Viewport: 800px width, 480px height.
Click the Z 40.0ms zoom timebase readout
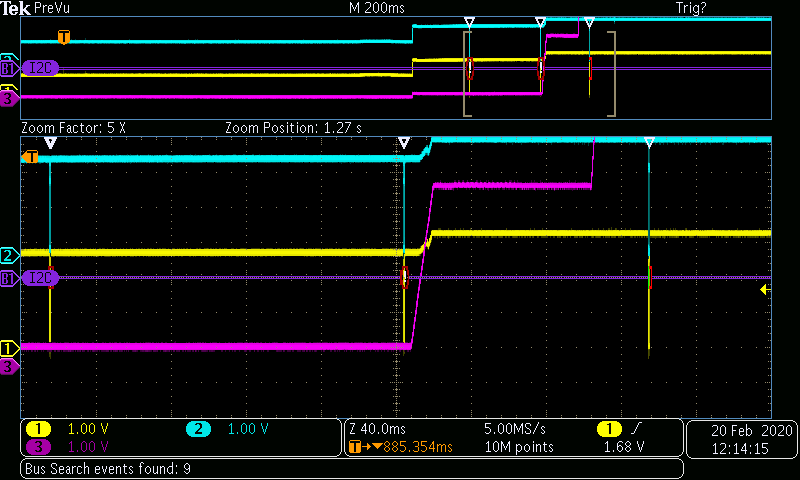(x=378, y=429)
